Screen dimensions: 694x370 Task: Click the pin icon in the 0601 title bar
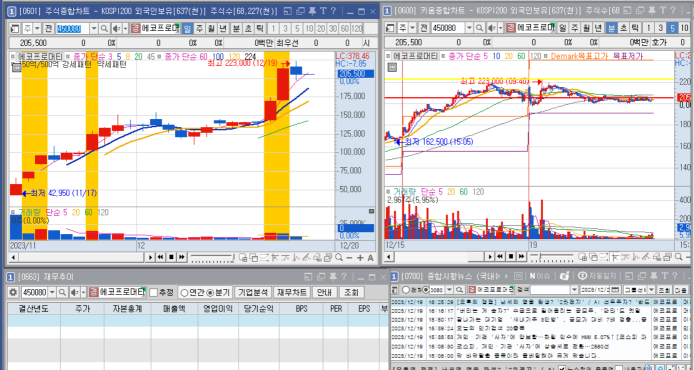(312, 11)
